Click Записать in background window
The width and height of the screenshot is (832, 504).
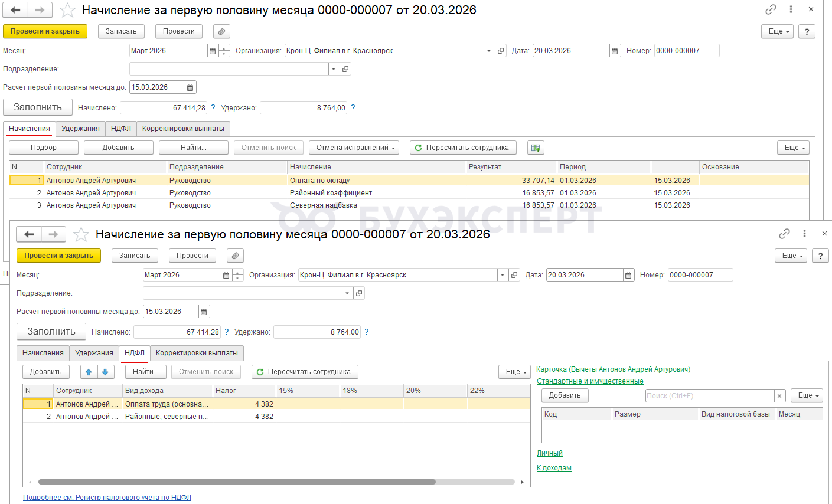pyautogui.click(x=121, y=31)
